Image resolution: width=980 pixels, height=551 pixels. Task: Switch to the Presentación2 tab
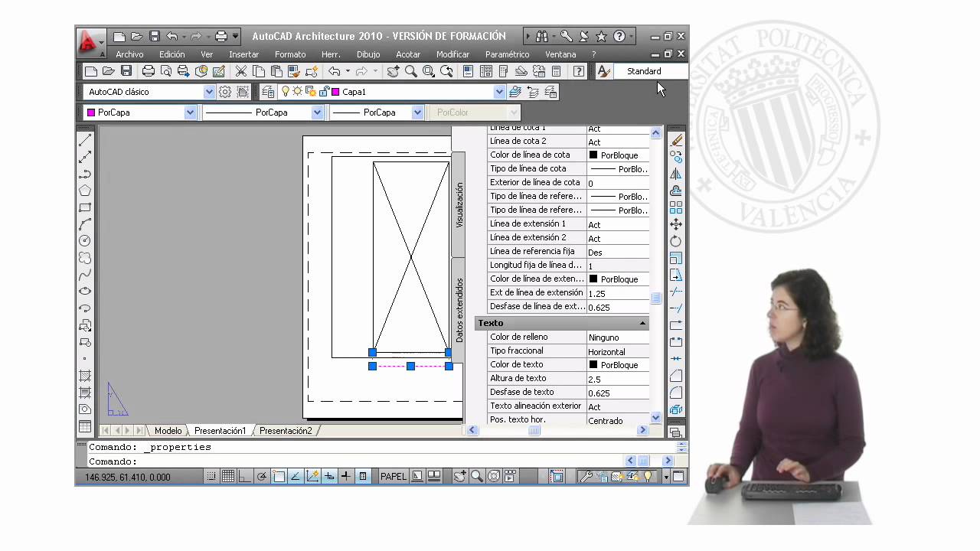[x=286, y=431]
